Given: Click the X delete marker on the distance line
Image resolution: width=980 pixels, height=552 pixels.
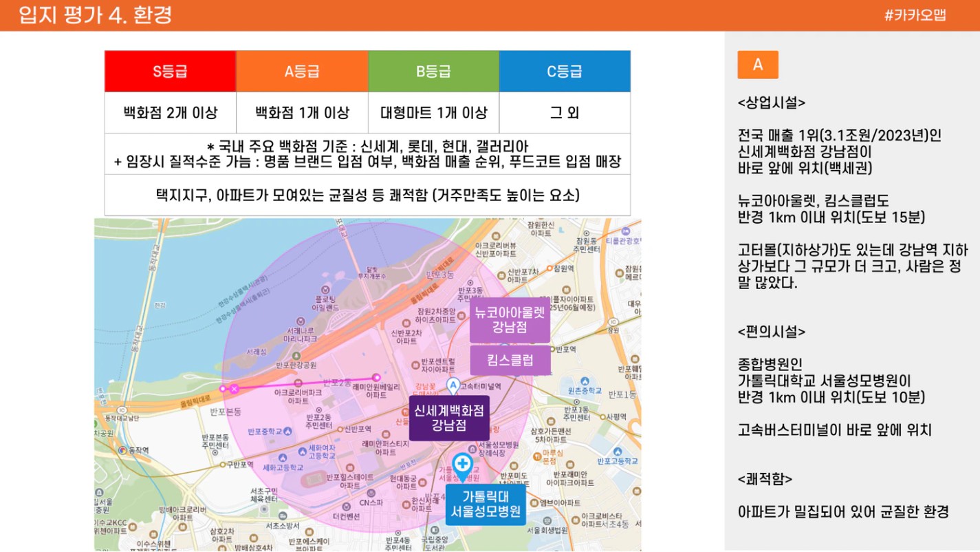Looking at the screenshot, I should point(234,389).
